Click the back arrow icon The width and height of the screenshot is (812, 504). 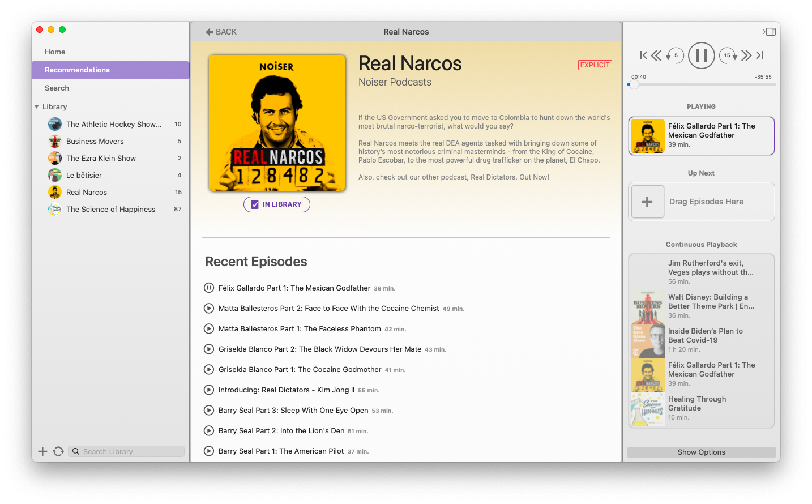click(x=210, y=32)
